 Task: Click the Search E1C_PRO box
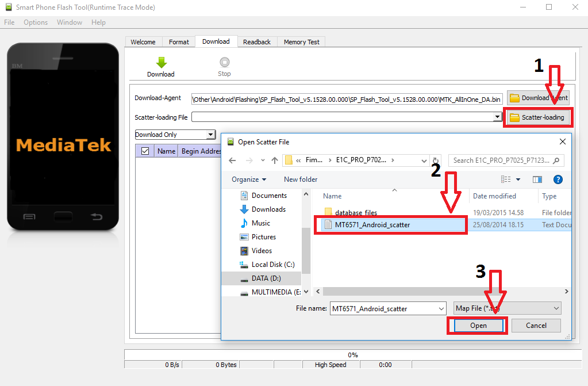[x=506, y=160]
